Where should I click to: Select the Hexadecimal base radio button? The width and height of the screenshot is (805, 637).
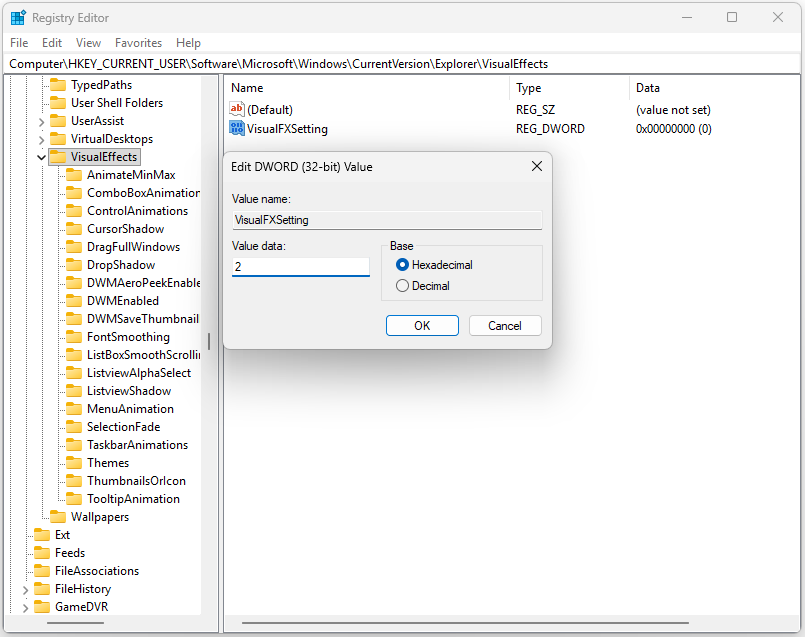point(402,265)
